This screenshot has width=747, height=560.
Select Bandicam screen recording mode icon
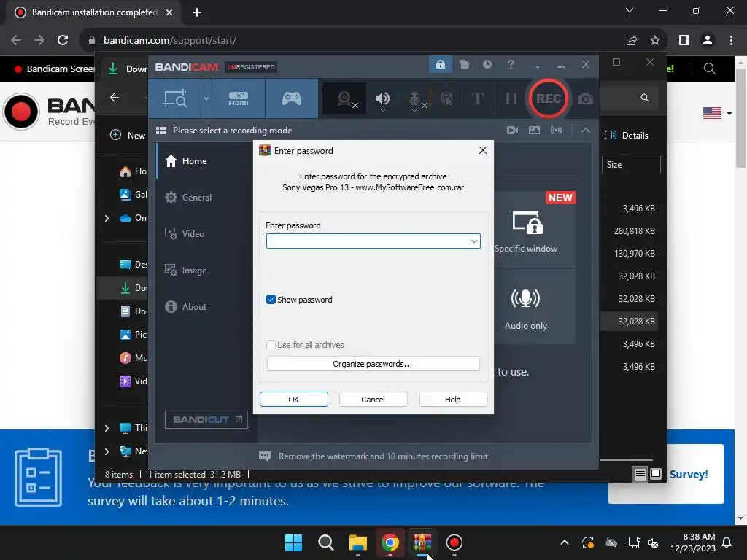click(175, 98)
